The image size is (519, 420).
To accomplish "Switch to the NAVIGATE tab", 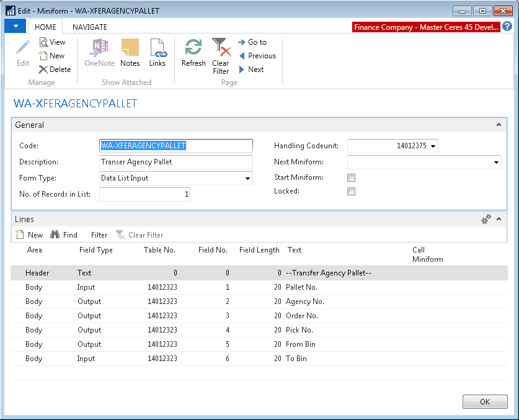I will [x=90, y=27].
